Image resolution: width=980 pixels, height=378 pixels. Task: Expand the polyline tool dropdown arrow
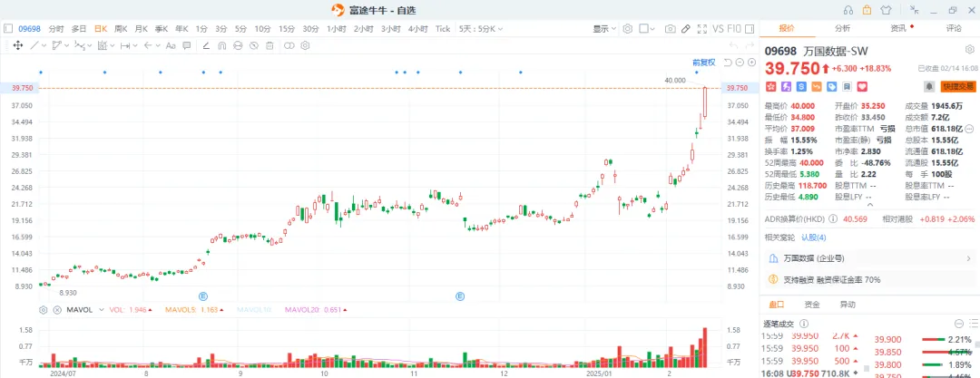(66, 45)
